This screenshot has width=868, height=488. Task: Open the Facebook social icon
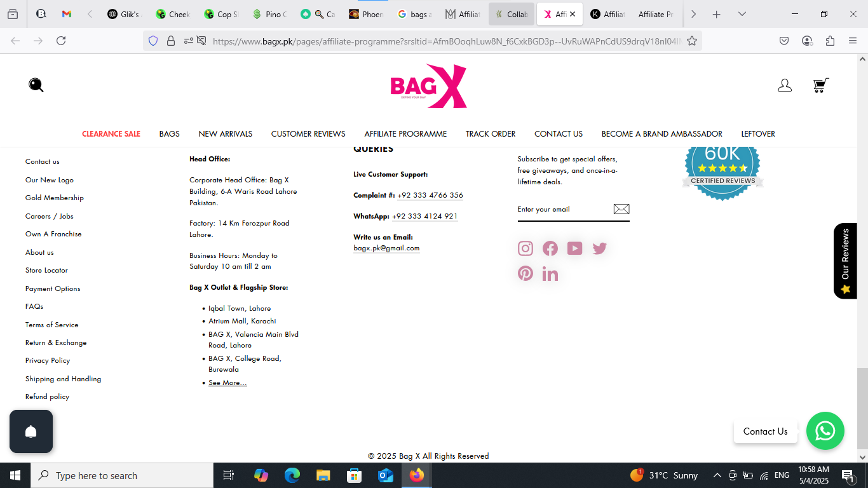(550, 248)
